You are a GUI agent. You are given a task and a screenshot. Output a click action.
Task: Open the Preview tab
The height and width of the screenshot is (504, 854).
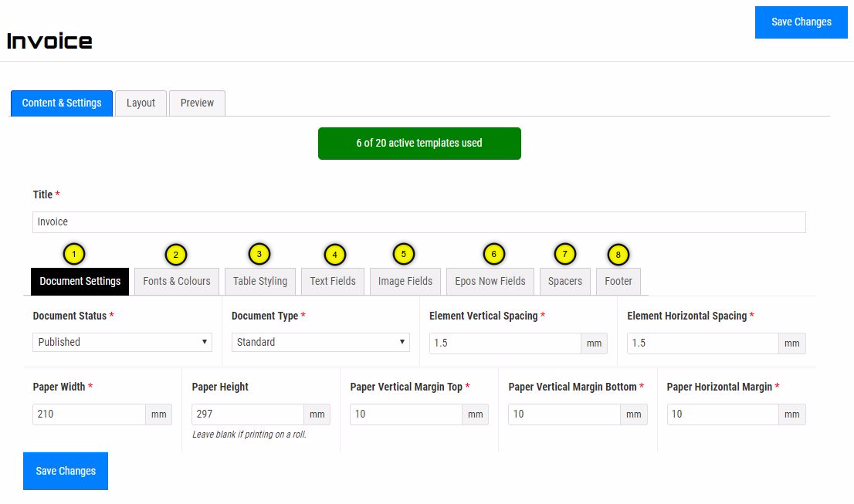[197, 103]
